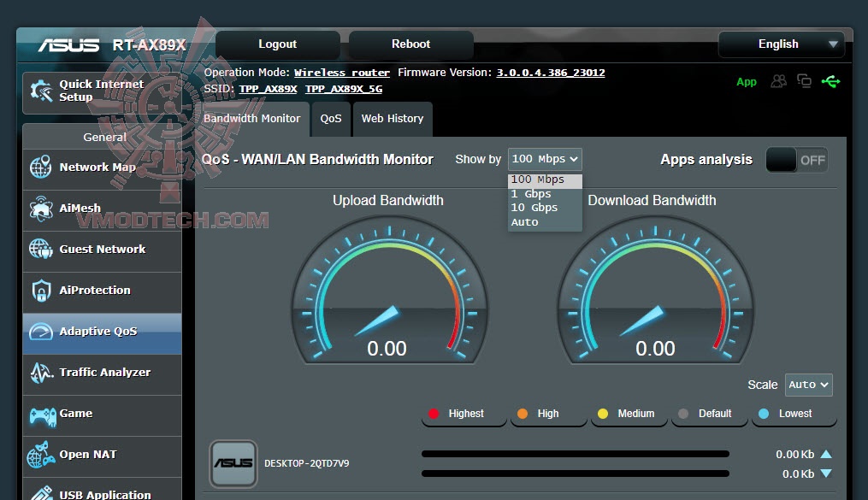Open the English language dropdown
Screen dimensions: 868x500
[781, 44]
